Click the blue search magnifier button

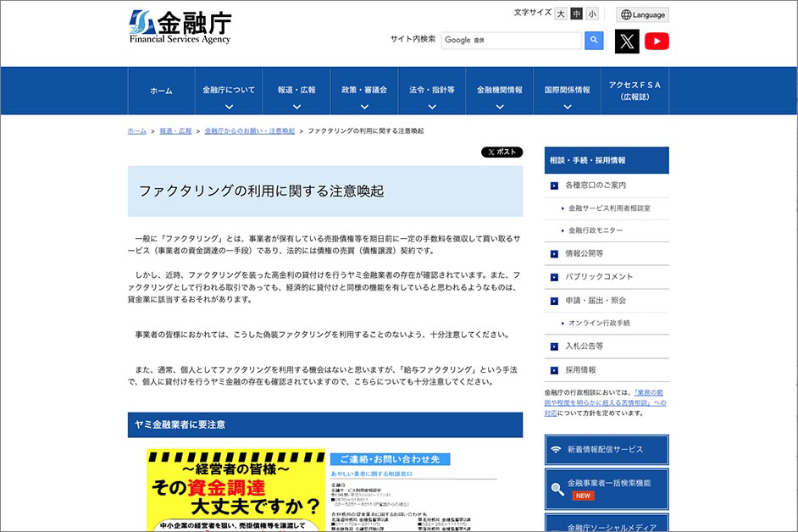click(x=595, y=40)
